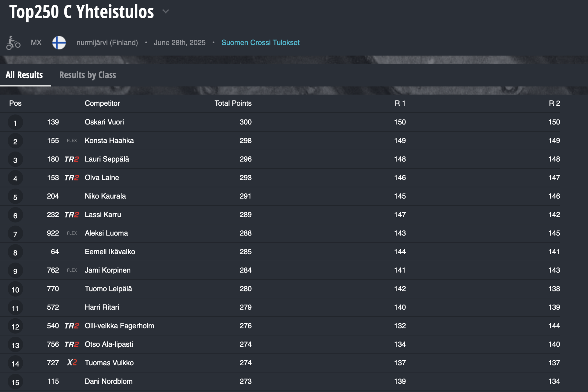
Task: Click the TR2 logo beside Oiva Laine
Action: click(72, 178)
